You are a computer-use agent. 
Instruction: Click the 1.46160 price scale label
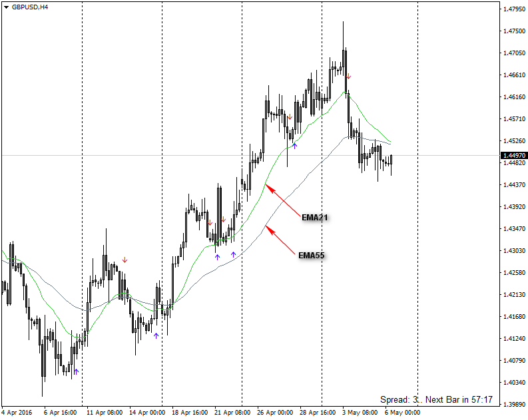coord(514,97)
